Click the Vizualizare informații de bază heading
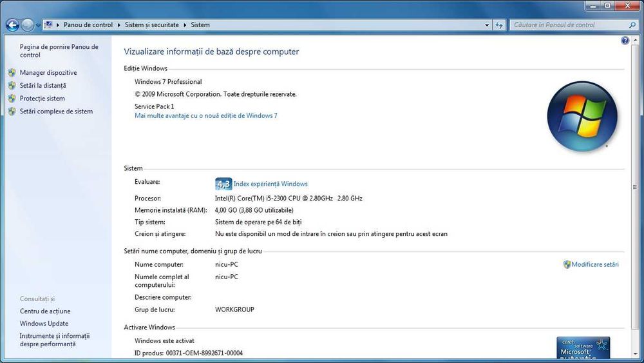This screenshot has height=363, width=644. coord(211,52)
